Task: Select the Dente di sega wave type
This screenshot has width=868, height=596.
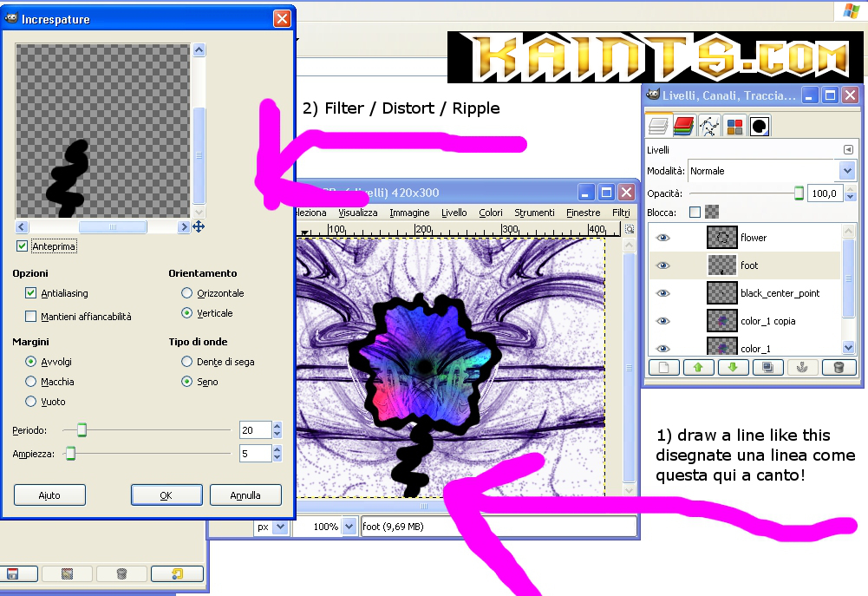Action: pos(187,362)
